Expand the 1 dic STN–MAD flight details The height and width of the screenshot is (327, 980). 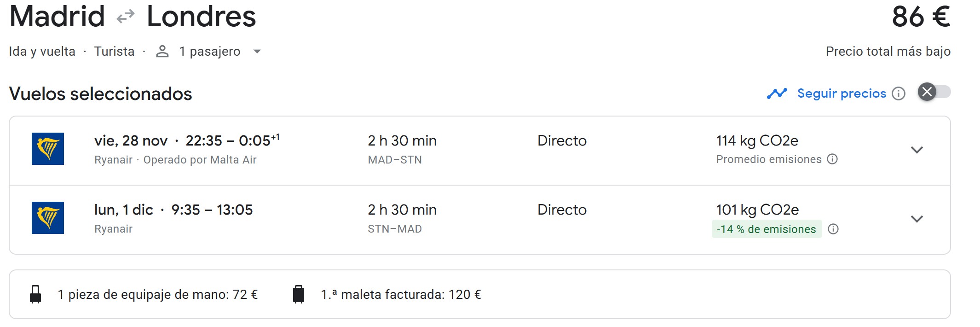[x=917, y=219]
